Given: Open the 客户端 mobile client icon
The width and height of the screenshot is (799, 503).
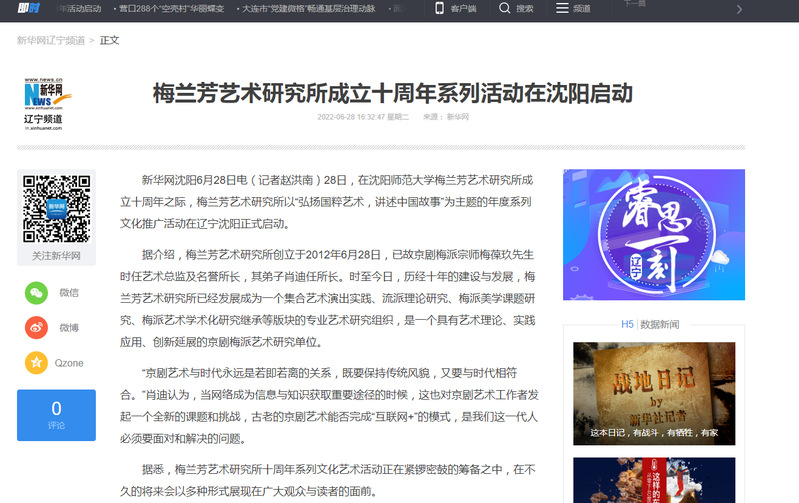Looking at the screenshot, I should click(440, 9).
